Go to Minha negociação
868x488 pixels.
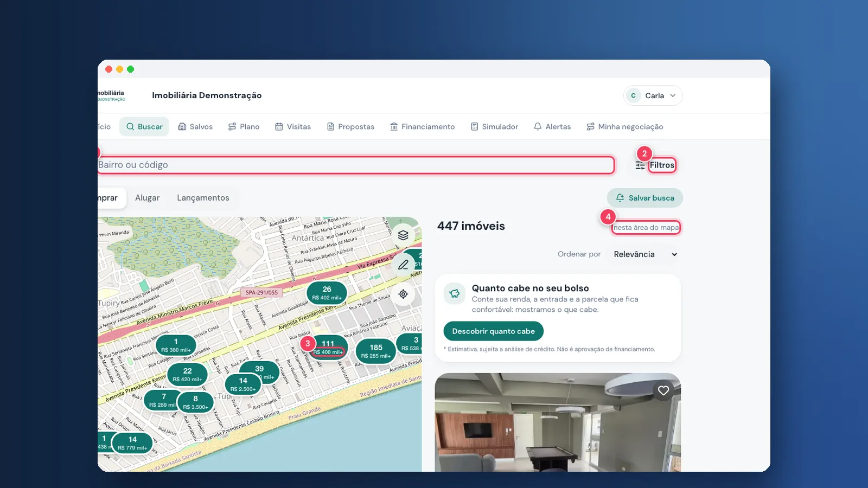coord(625,126)
